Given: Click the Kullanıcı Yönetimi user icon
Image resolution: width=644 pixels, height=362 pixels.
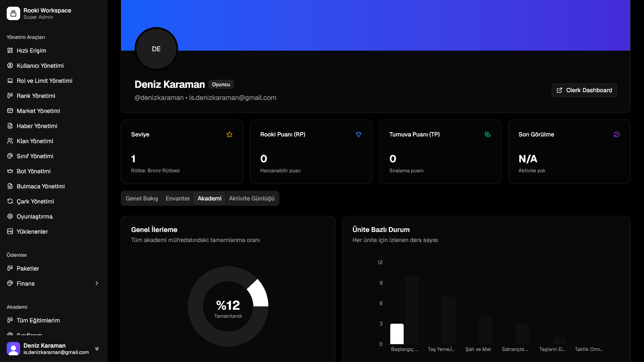Looking at the screenshot, I should click(10, 65).
